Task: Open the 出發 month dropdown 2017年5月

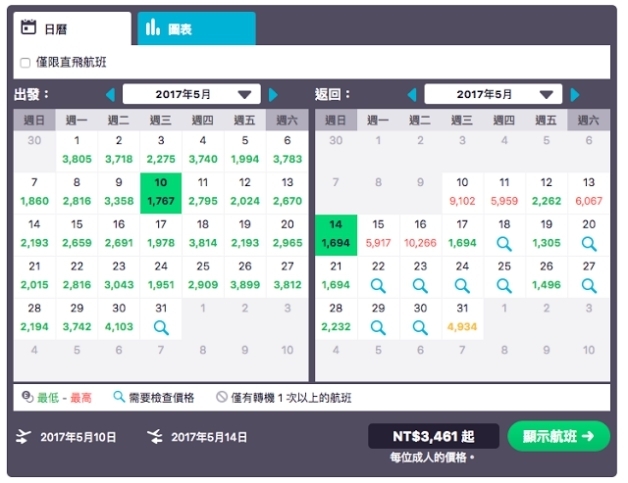Action: [x=191, y=94]
